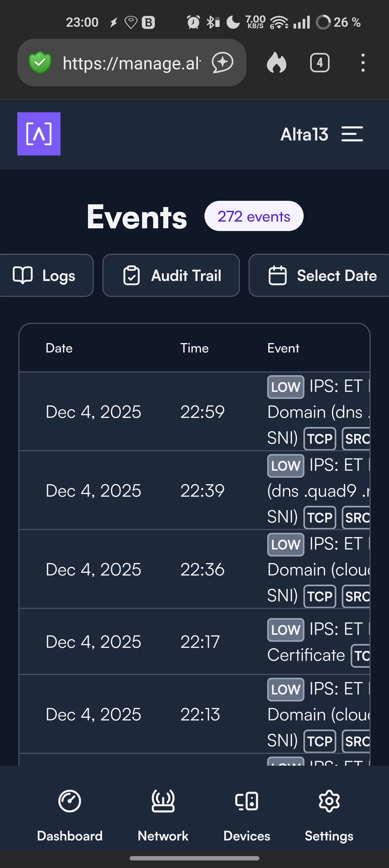
Task: Open the Logs view
Action: [x=45, y=275]
